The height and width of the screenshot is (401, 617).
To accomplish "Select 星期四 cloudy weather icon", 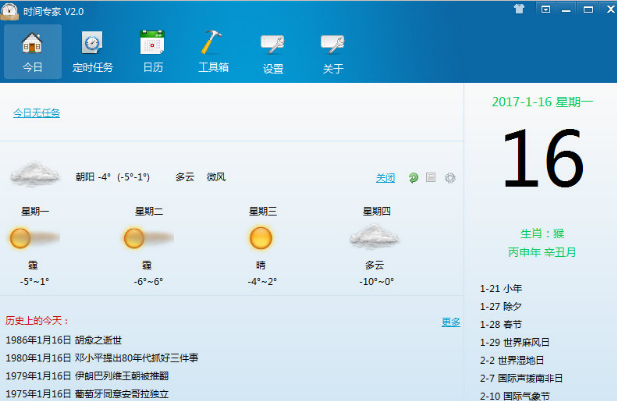I will 375,237.
